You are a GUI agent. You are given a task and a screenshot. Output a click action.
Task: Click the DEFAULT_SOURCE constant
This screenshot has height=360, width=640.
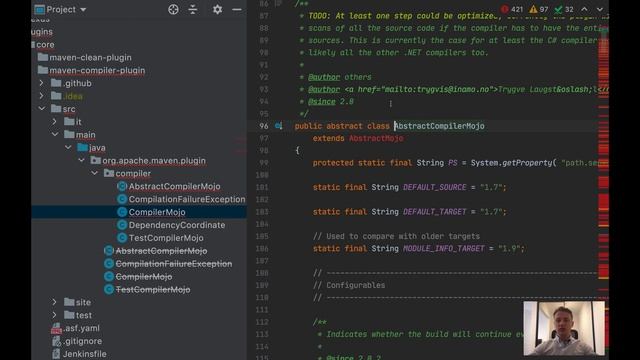click(435, 187)
